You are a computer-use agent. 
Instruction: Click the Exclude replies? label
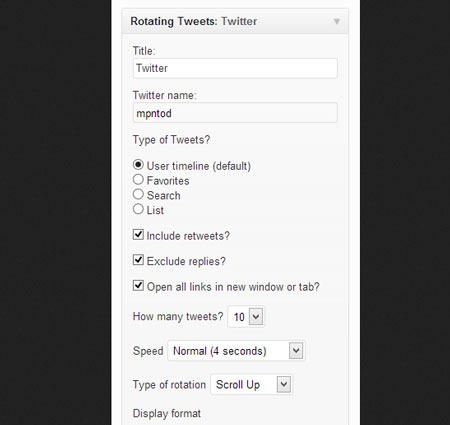click(186, 261)
